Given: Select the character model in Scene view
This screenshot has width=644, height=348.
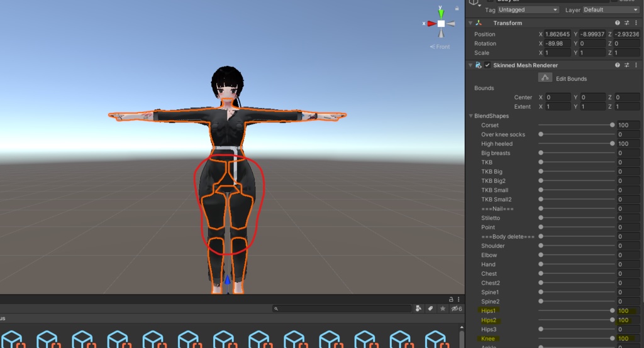Looking at the screenshot, I should 228,180.
